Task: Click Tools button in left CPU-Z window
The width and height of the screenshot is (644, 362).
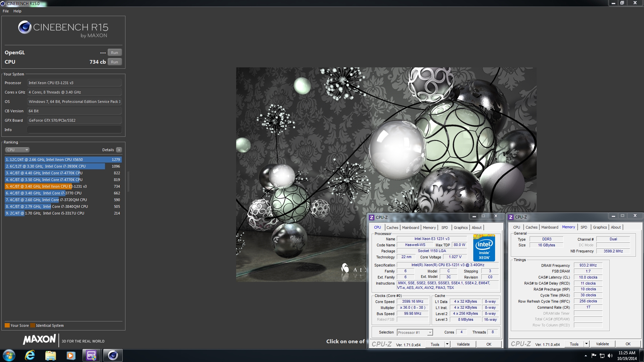Action: pyautogui.click(x=435, y=344)
